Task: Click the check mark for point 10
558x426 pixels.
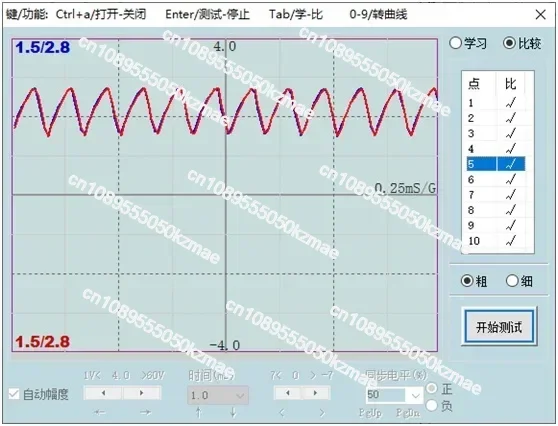Action: [x=511, y=241]
